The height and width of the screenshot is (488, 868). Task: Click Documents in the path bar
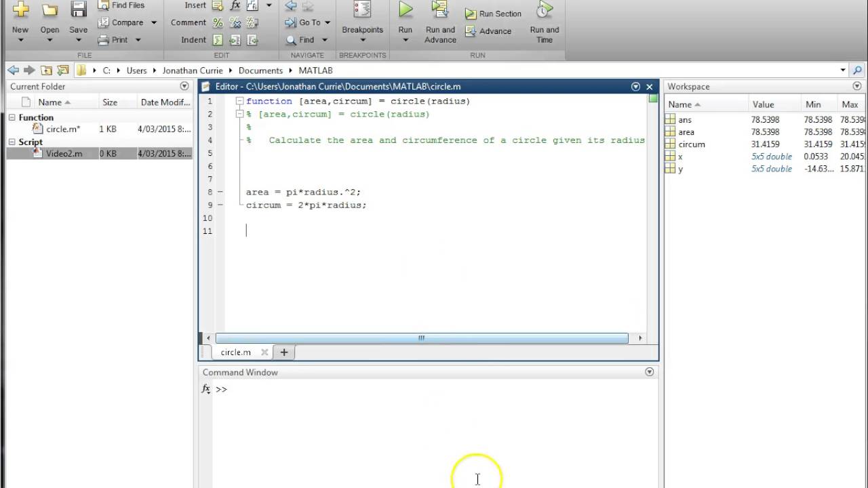(x=260, y=70)
